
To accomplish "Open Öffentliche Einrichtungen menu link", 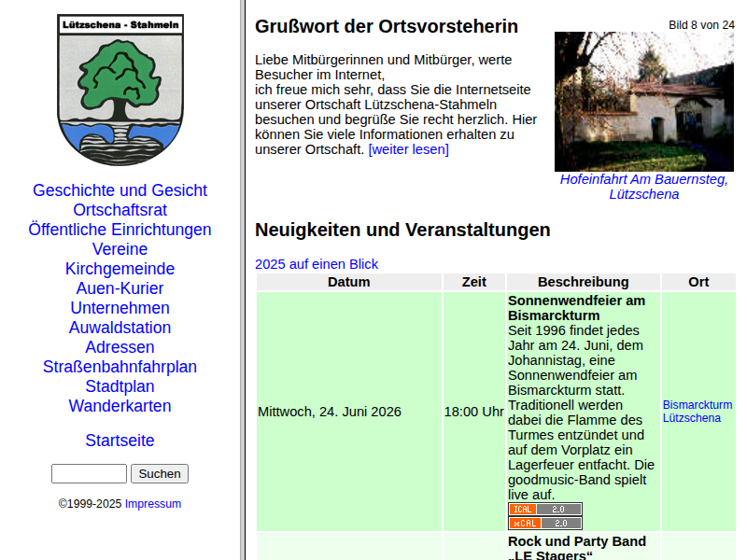I will click(x=120, y=229).
